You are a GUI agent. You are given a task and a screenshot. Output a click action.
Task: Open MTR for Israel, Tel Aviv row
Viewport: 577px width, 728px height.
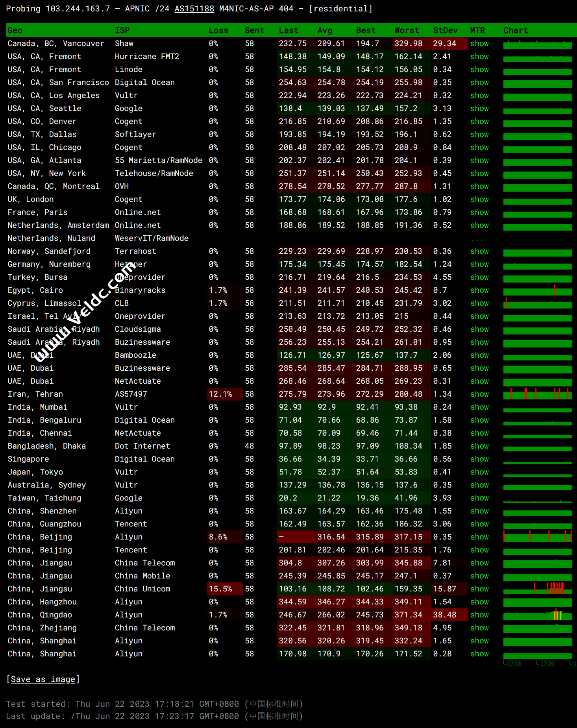[x=479, y=316]
